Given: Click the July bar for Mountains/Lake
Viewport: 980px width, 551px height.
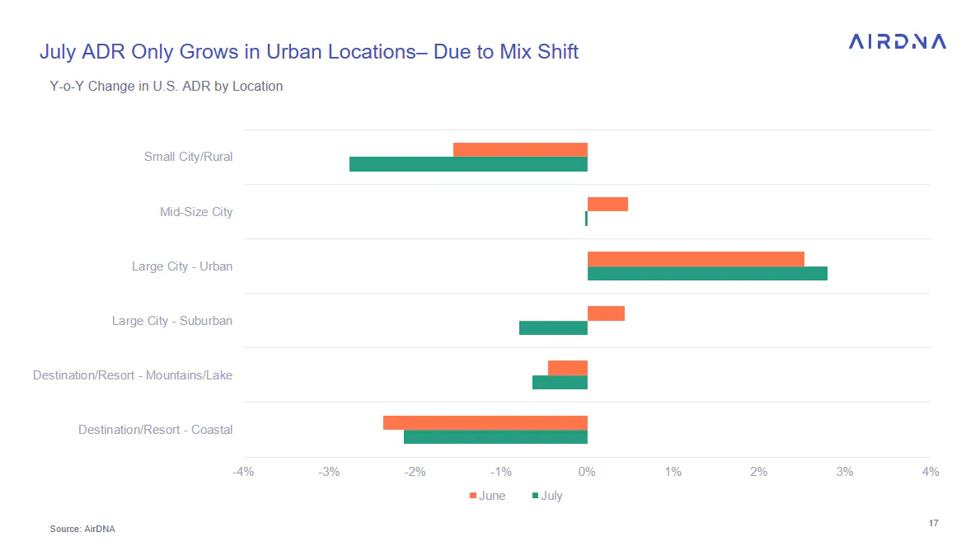Looking at the screenshot, I should 560,382.
